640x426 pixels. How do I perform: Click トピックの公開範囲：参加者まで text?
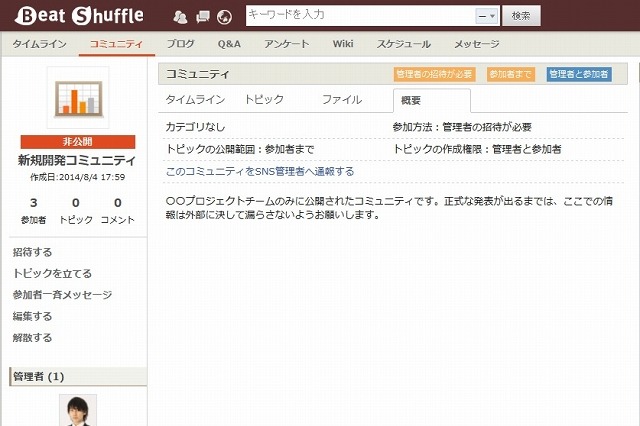click(240, 149)
